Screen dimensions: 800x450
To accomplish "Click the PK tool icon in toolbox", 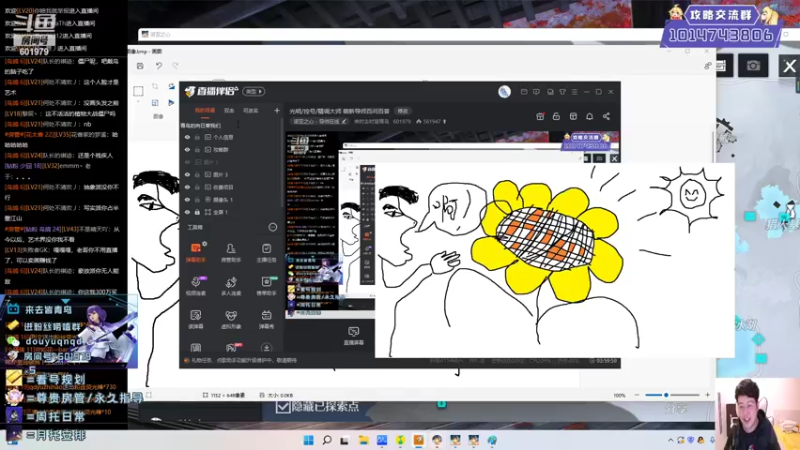I will pyautogui.click(x=232, y=348).
